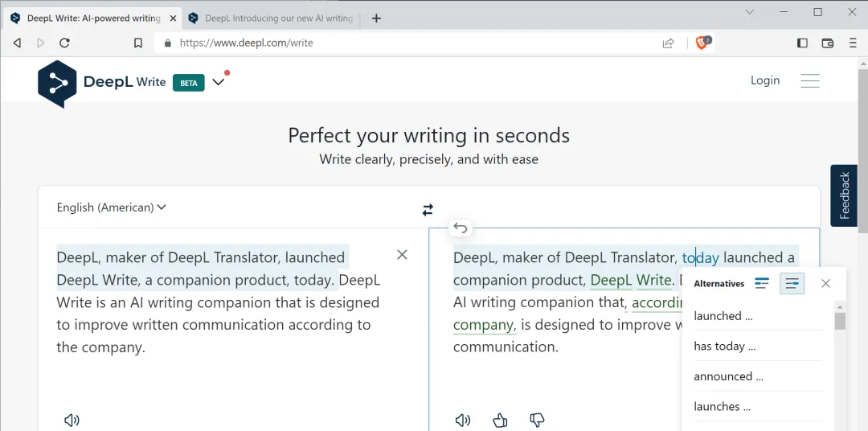Click the share icon in address bar
Image resolution: width=868 pixels, height=431 pixels.
pyautogui.click(x=668, y=43)
